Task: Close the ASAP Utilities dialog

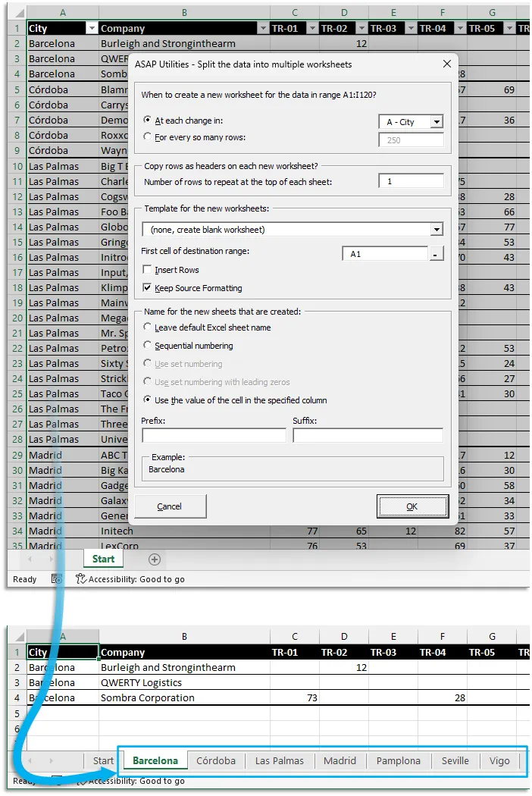Action: click(x=446, y=64)
